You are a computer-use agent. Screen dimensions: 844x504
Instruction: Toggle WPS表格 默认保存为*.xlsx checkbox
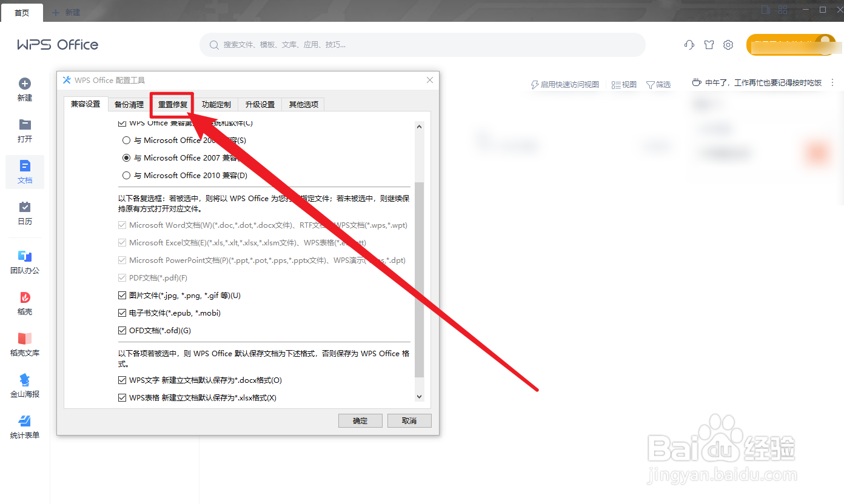122,398
